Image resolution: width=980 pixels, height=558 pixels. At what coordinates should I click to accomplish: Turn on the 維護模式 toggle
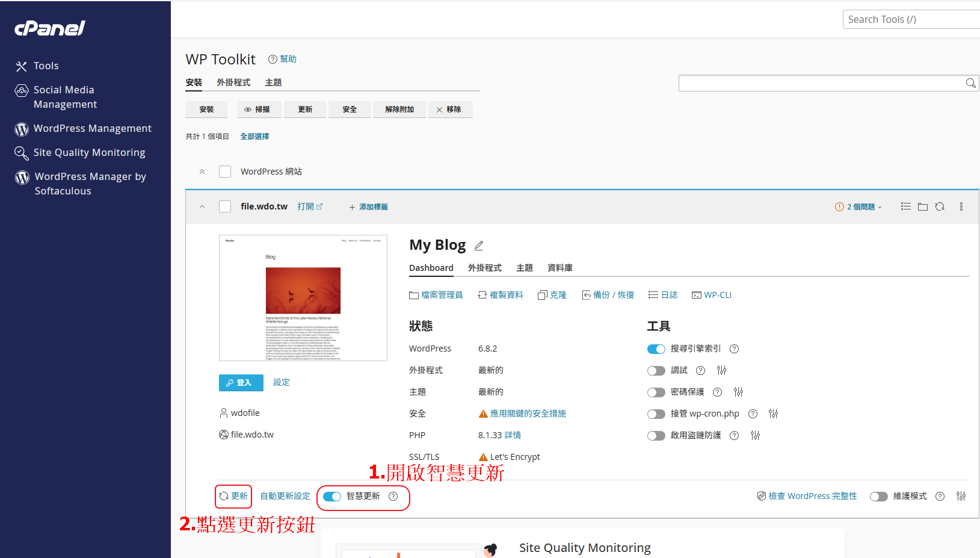click(x=878, y=497)
